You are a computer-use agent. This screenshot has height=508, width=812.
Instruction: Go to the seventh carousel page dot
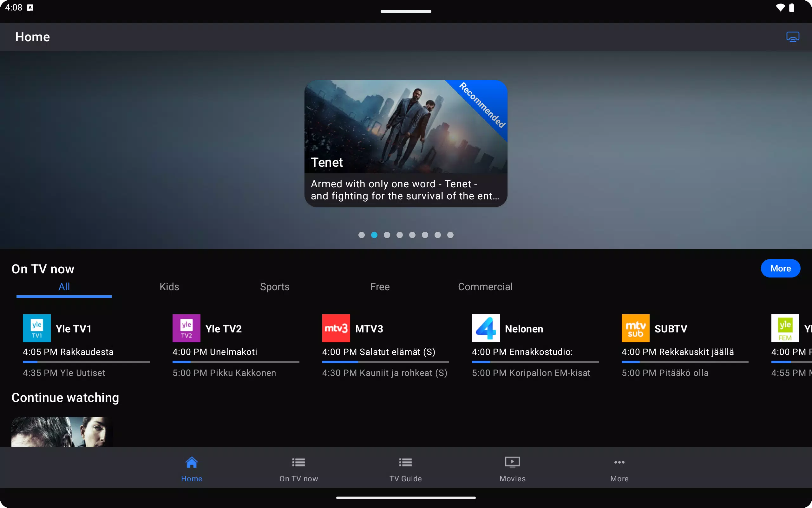pyautogui.click(x=437, y=235)
